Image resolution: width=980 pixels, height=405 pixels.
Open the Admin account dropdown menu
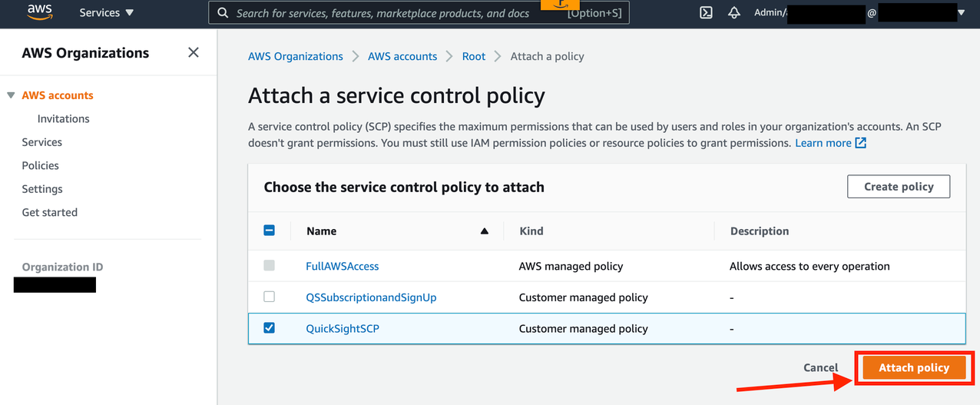tap(961, 12)
